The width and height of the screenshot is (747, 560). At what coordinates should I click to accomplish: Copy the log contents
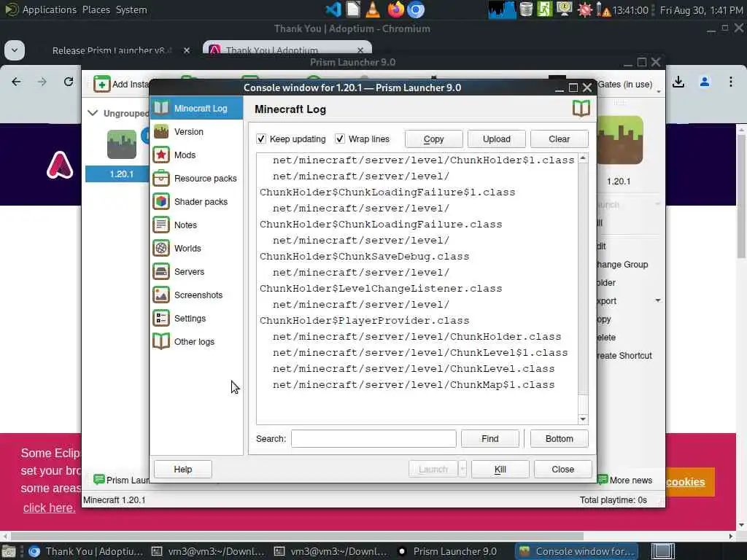(x=433, y=139)
